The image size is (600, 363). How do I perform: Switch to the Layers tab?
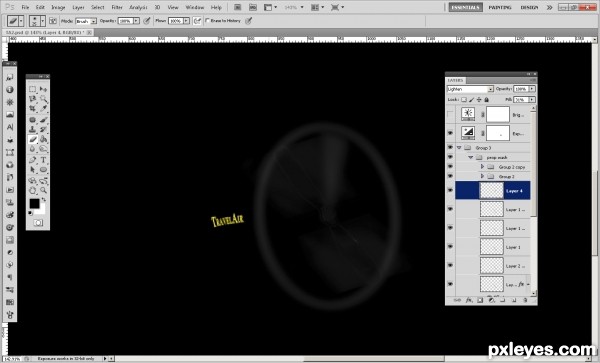click(x=455, y=80)
